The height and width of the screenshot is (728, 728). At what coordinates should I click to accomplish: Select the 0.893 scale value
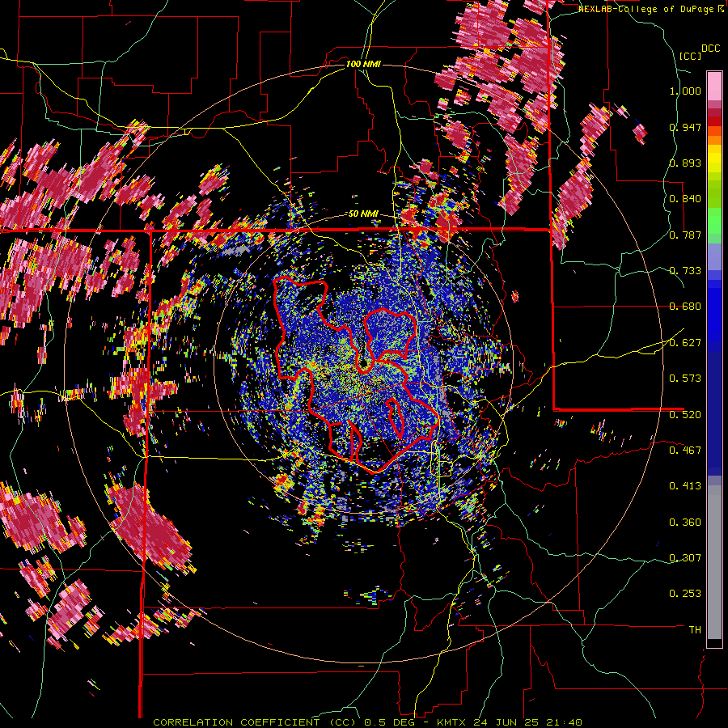point(685,163)
